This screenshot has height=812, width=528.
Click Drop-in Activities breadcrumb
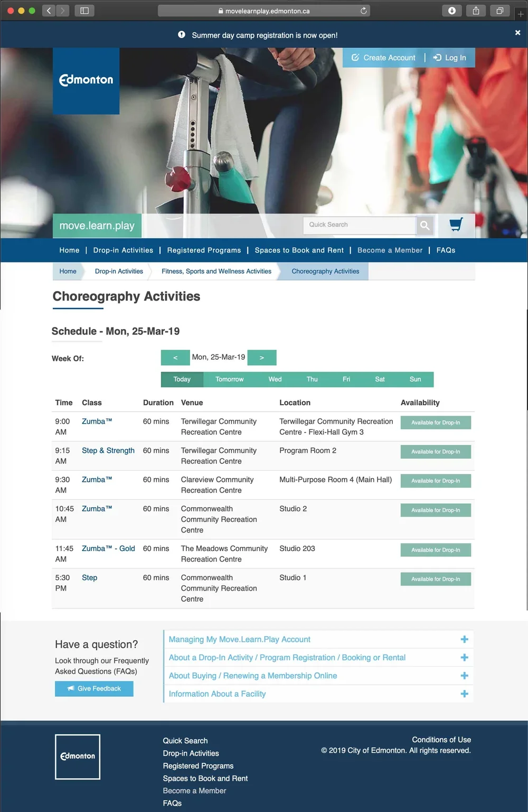point(119,272)
